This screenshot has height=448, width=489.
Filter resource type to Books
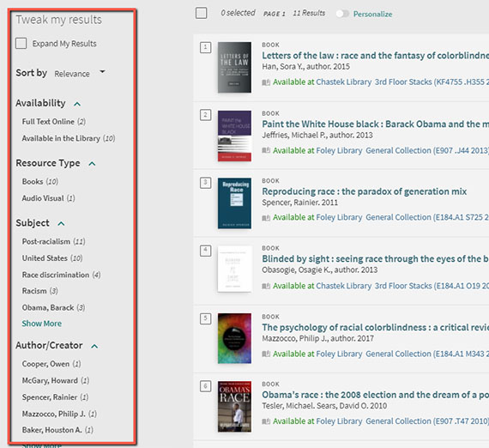pos(40,181)
